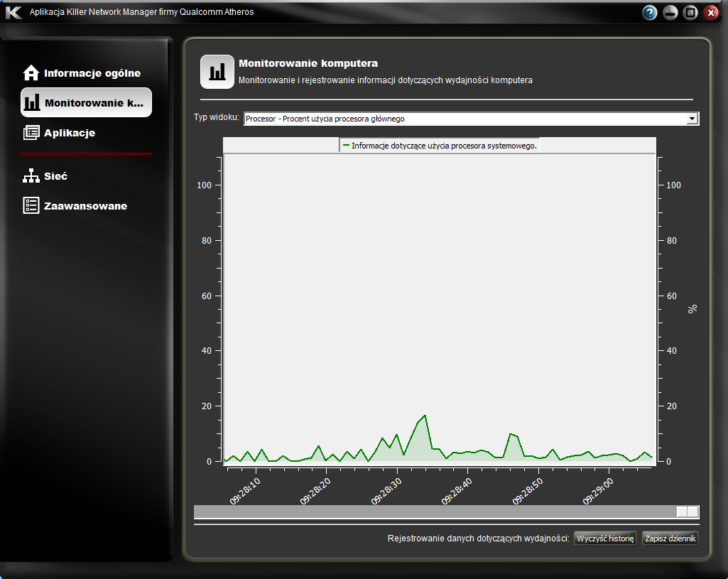Click the 09:28:10 time axis label
Screen dimensions: 728x579
coord(244,491)
